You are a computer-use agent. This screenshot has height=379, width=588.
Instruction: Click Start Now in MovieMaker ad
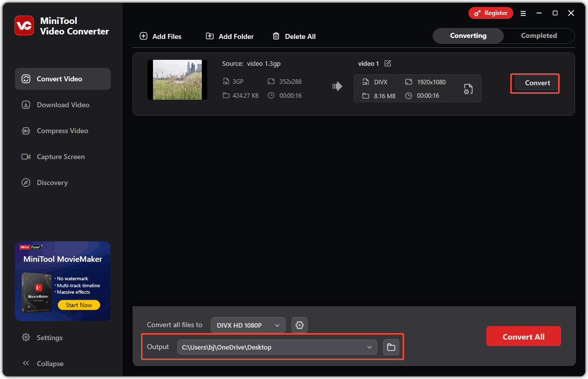tap(79, 305)
